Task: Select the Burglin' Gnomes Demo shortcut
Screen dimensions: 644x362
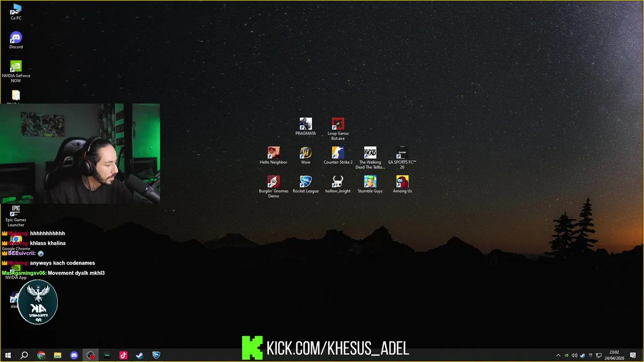Action: point(273,187)
